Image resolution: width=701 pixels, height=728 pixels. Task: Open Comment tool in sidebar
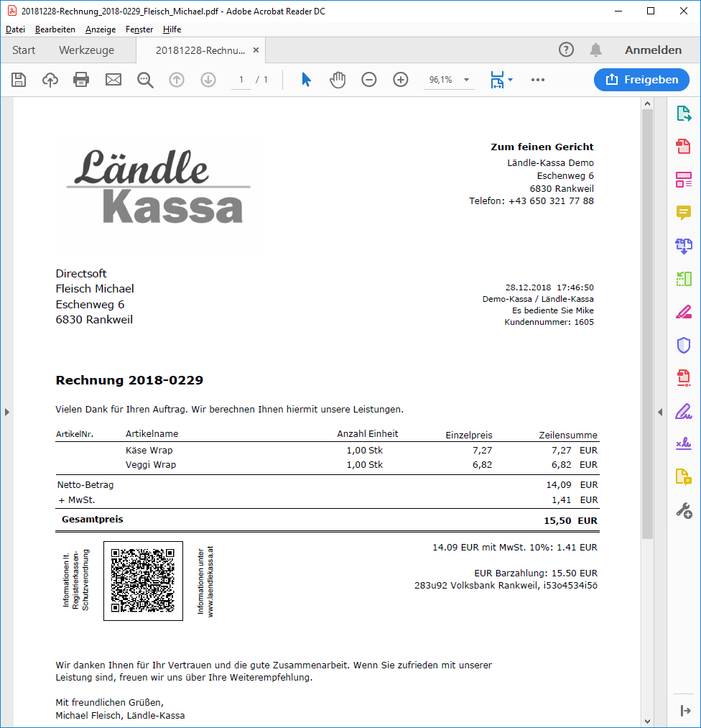684,213
